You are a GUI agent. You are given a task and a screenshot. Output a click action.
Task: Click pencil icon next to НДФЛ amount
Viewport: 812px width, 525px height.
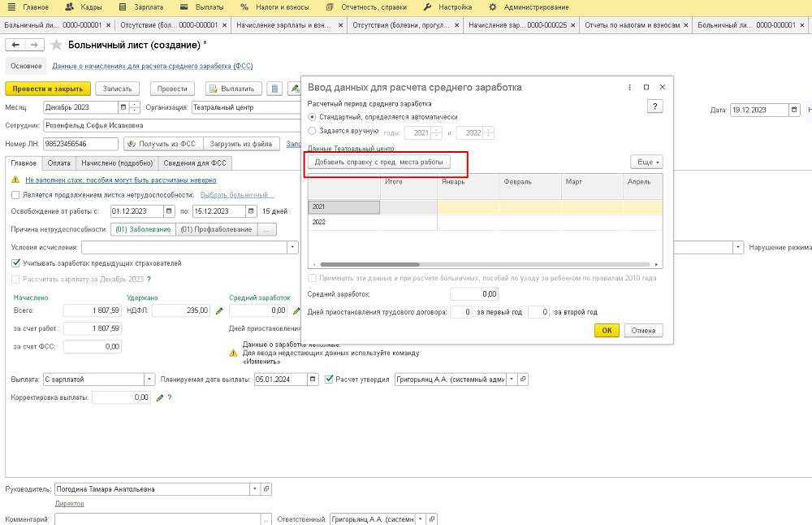218,310
